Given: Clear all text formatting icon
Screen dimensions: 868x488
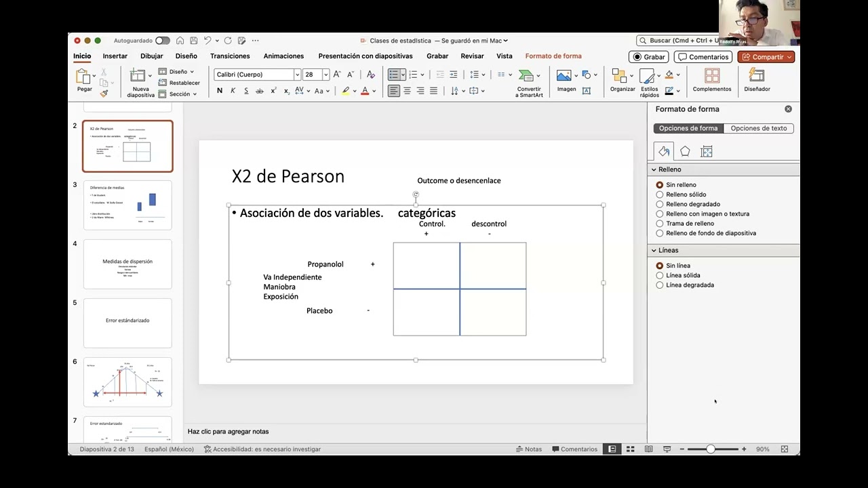Looking at the screenshot, I should click(370, 75).
